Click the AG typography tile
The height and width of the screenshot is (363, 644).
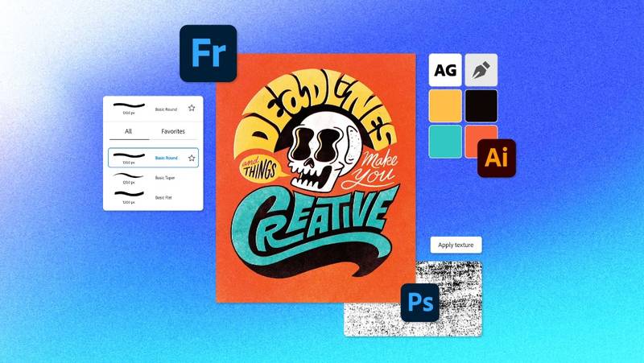[445, 70]
